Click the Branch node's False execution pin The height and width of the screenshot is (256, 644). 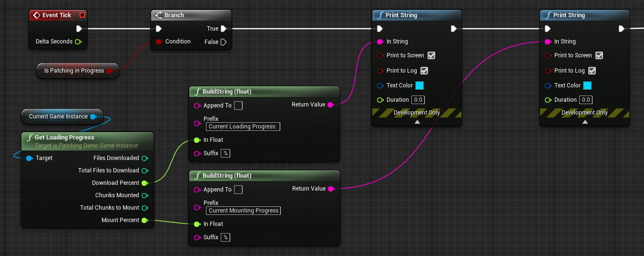click(224, 42)
